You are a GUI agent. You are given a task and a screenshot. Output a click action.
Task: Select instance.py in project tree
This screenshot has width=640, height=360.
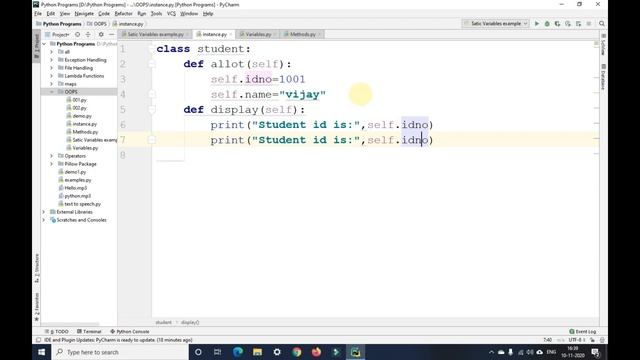tap(84, 124)
